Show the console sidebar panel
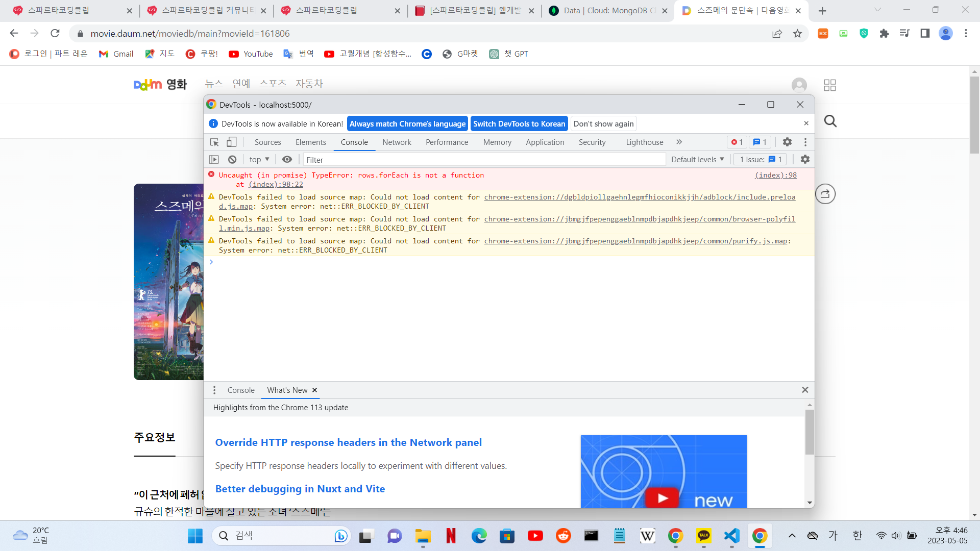 pyautogui.click(x=214, y=160)
